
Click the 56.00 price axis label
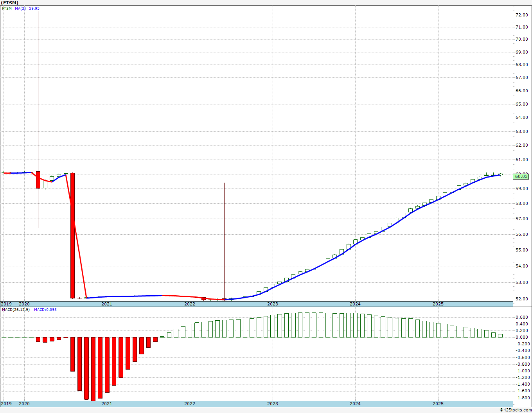pos(522,234)
